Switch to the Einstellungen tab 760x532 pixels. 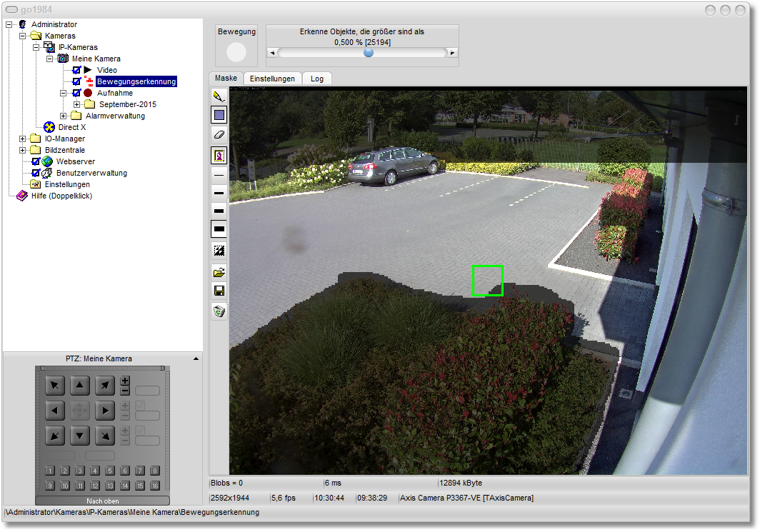tap(272, 79)
